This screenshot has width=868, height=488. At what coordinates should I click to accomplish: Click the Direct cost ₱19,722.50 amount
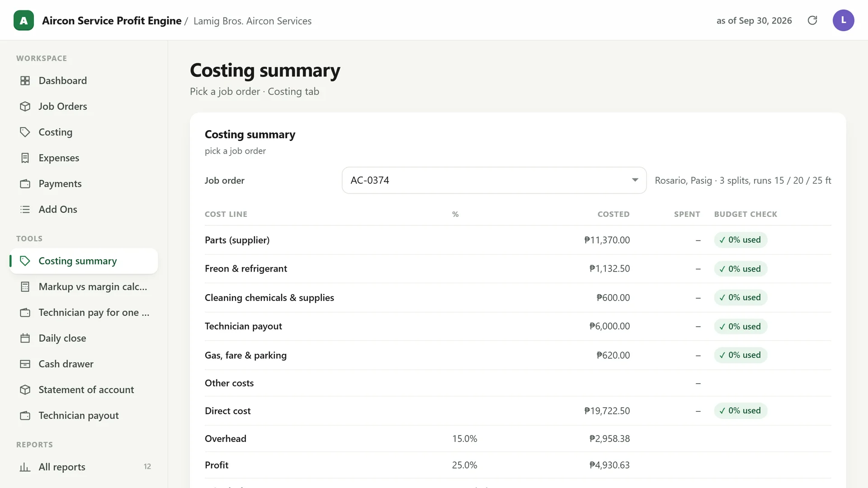(x=607, y=411)
